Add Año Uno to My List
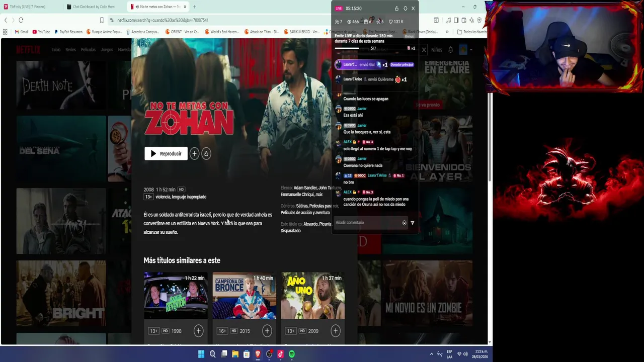The width and height of the screenshot is (644, 362). [x=336, y=331]
